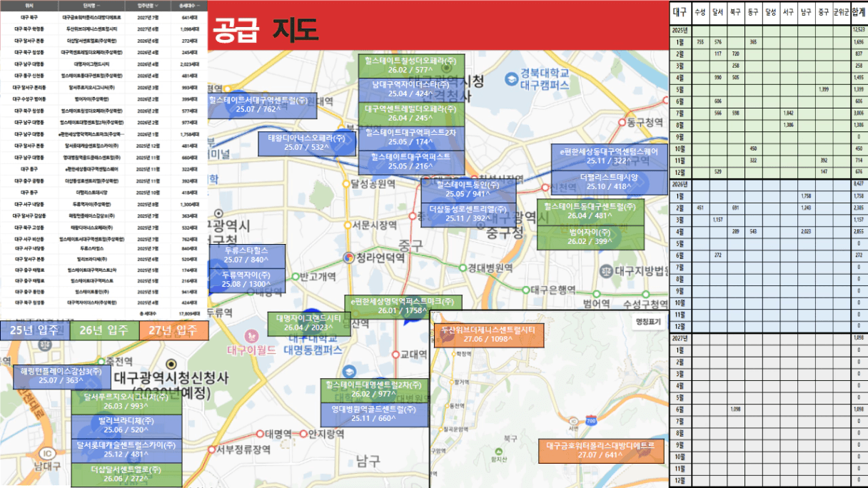Select the 반고개역 station marker
Viewport: 868px width, 488px height.
coord(295,276)
